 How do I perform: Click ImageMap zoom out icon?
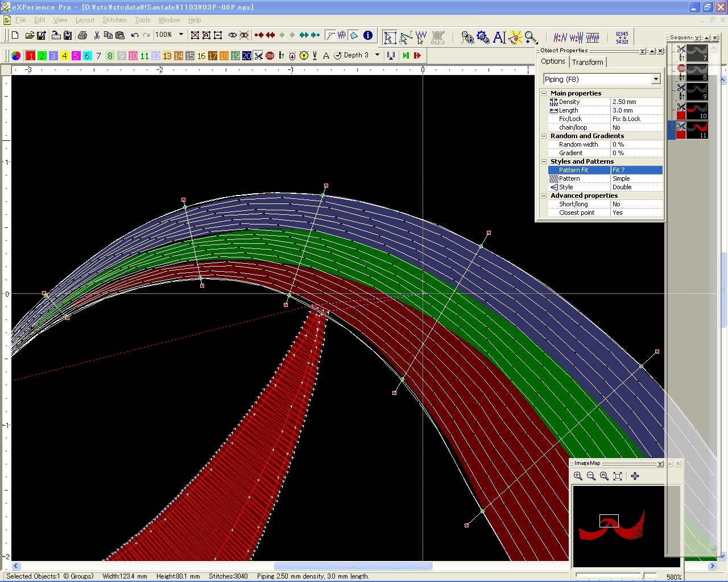click(591, 476)
